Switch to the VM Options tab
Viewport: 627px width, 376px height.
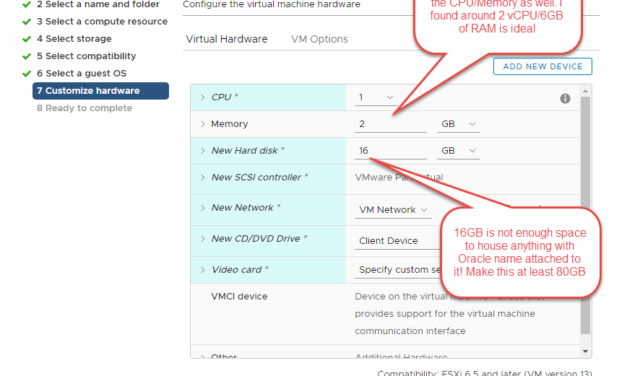coord(319,39)
